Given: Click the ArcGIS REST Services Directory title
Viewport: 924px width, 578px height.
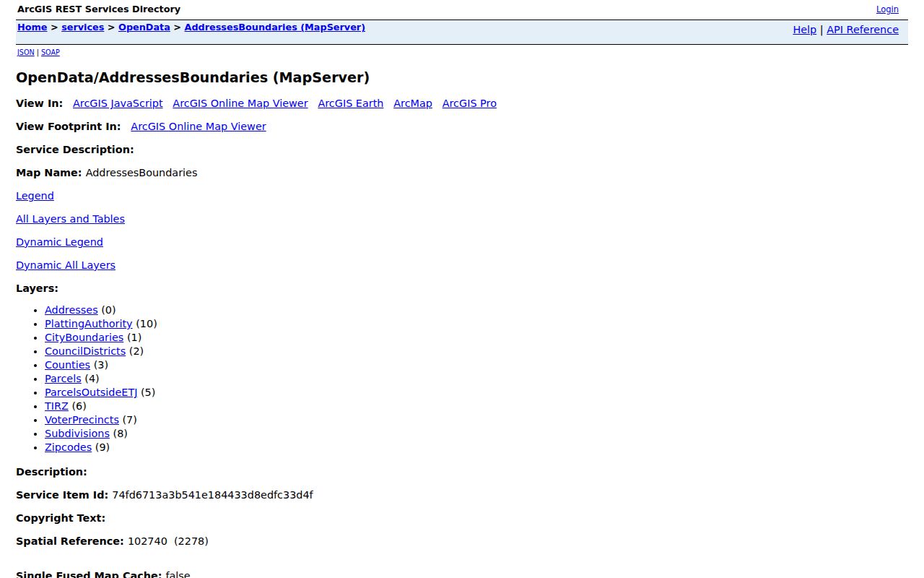Looking at the screenshot, I should pyautogui.click(x=99, y=9).
